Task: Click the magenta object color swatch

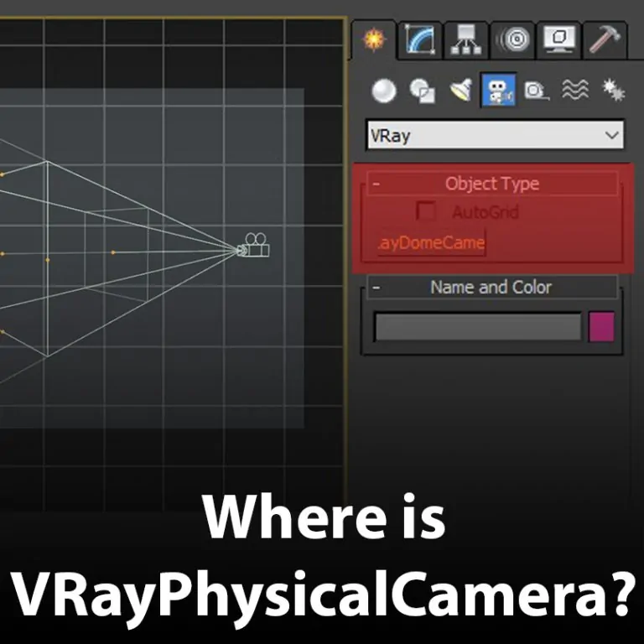Action: pos(601,327)
